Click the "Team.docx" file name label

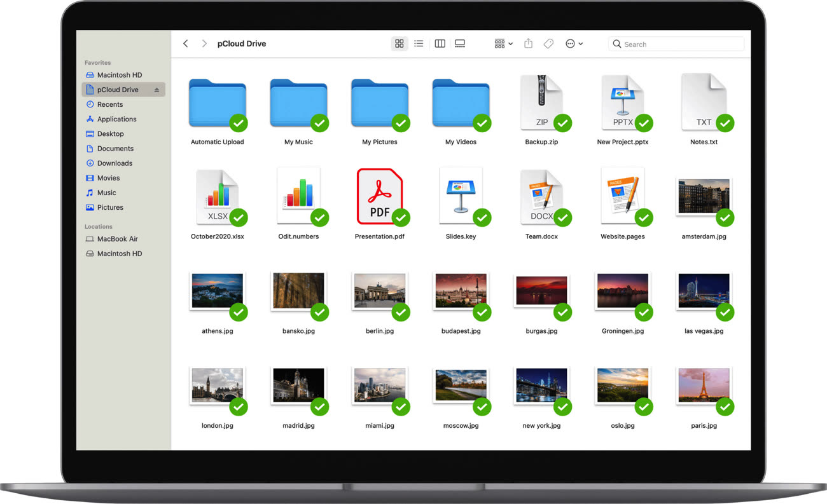541,236
